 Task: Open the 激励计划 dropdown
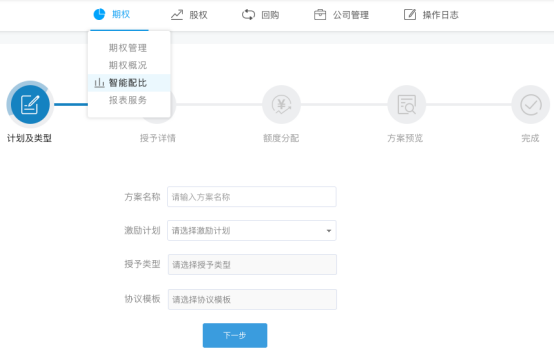[252, 231]
